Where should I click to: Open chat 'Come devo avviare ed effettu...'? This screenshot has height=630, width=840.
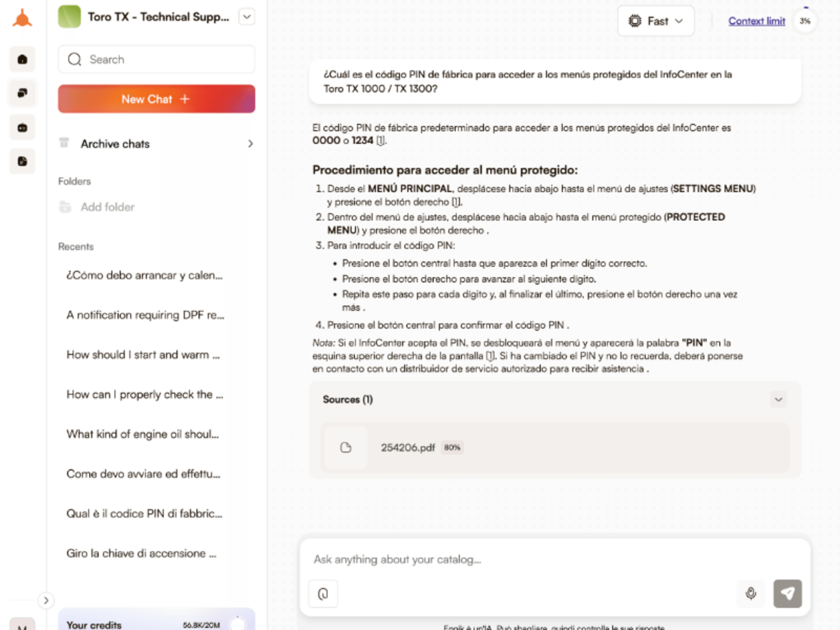pos(143,474)
